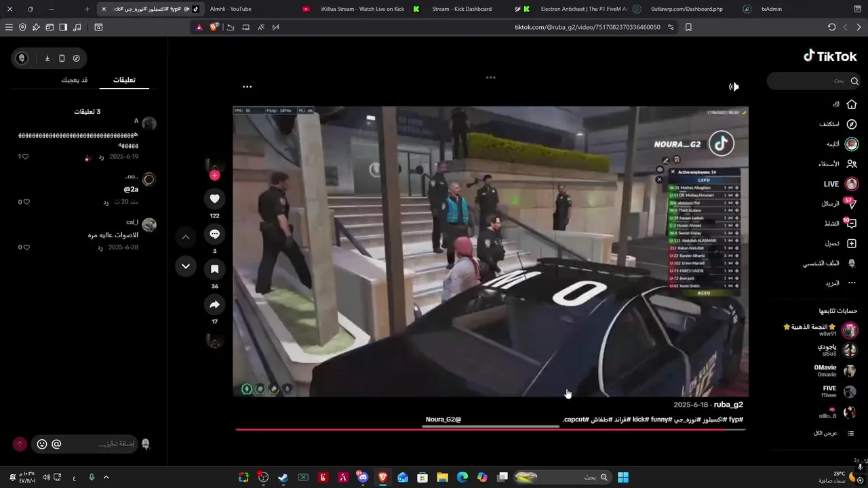This screenshot has height=488, width=868.
Task: Click the download icon in floating toolbar
Action: tap(47, 58)
